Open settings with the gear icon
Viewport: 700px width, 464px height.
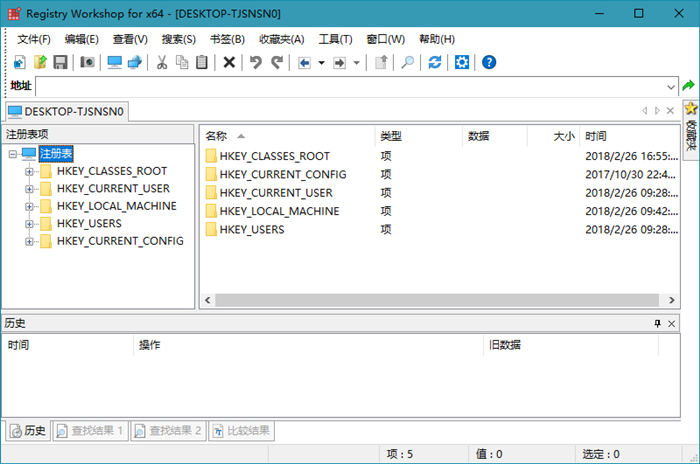[x=462, y=62]
